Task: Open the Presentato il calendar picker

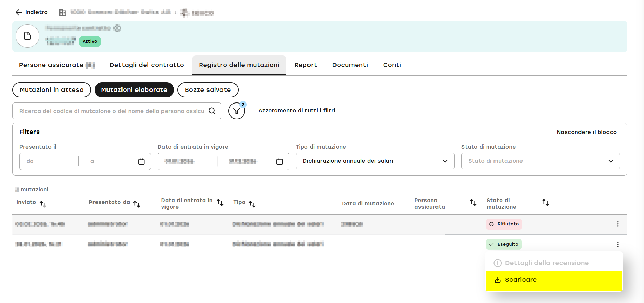Action: (141, 161)
